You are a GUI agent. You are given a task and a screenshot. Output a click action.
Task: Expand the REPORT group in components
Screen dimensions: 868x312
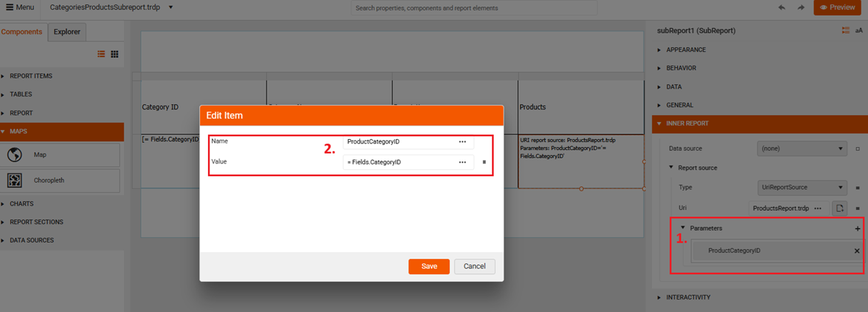pyautogui.click(x=61, y=113)
